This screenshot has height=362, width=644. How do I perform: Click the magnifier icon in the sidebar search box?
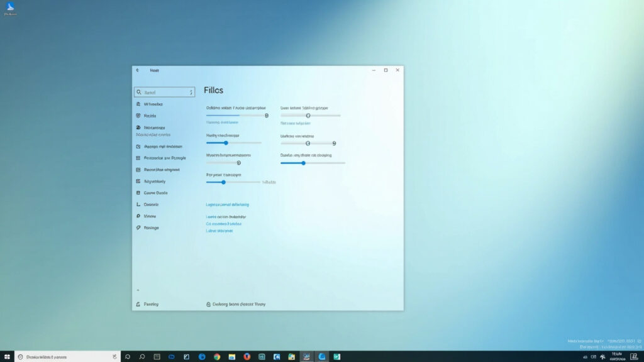coord(139,92)
